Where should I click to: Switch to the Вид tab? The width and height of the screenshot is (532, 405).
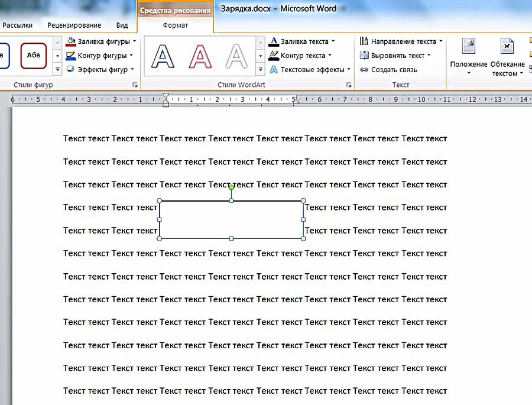[x=122, y=25]
